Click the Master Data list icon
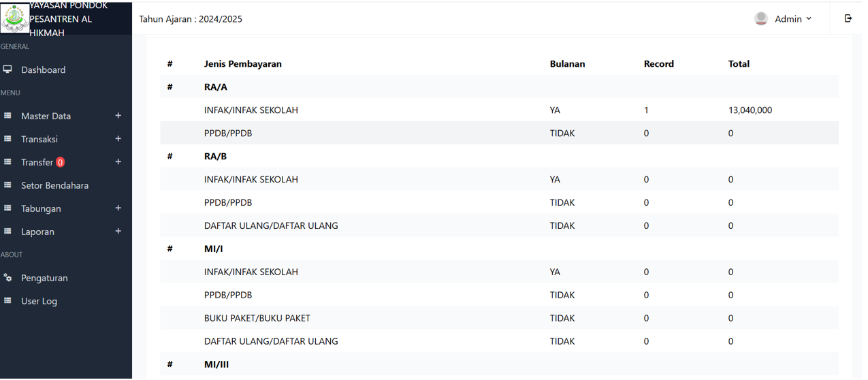868x380 pixels. [7, 116]
